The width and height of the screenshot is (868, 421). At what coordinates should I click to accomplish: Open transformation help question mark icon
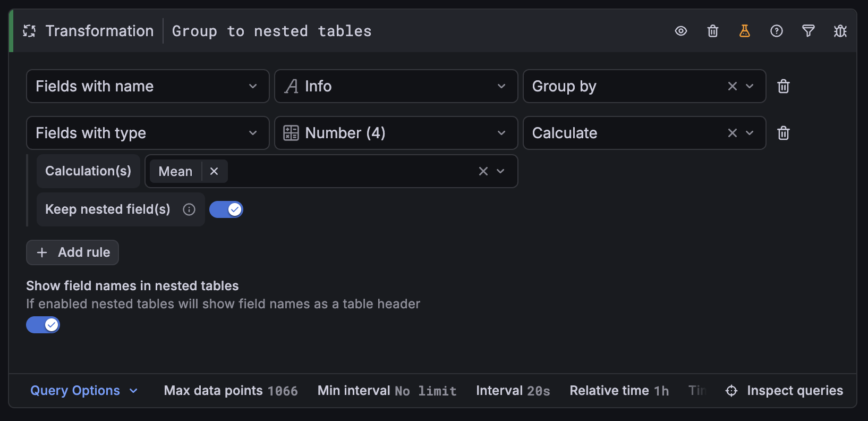coord(777,31)
